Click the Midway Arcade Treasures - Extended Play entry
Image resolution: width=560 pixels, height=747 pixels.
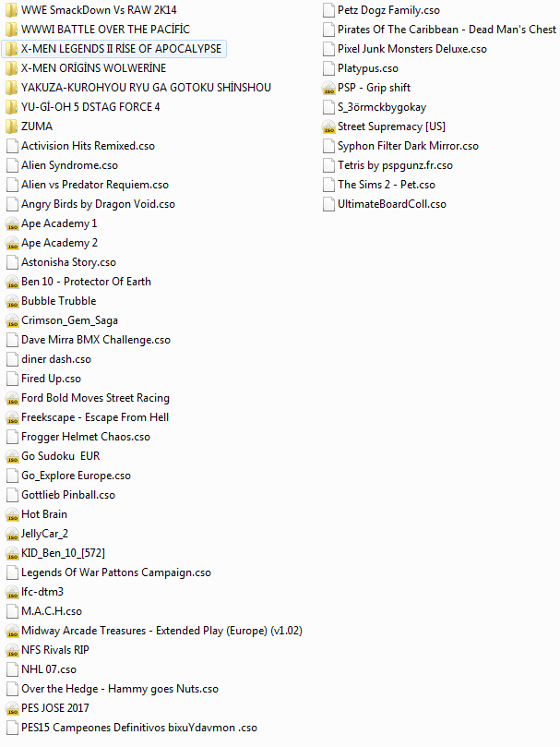click(161, 631)
